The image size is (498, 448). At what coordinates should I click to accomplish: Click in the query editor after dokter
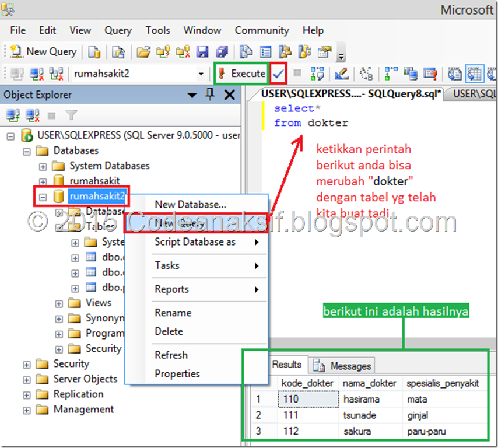click(x=350, y=123)
